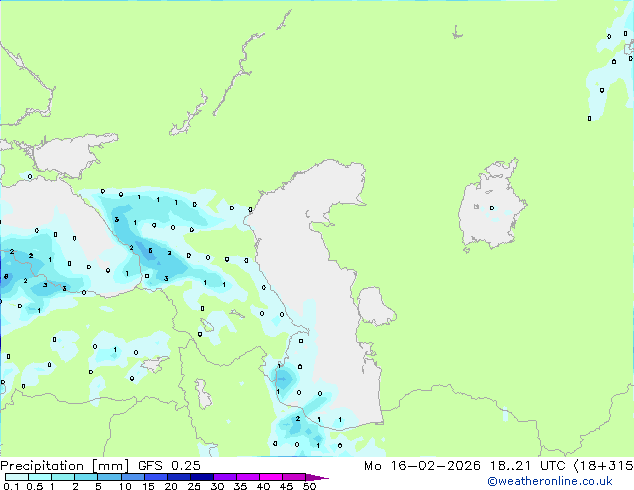Click the legend value '15'
The height and width of the screenshot is (490, 634).
point(148,486)
